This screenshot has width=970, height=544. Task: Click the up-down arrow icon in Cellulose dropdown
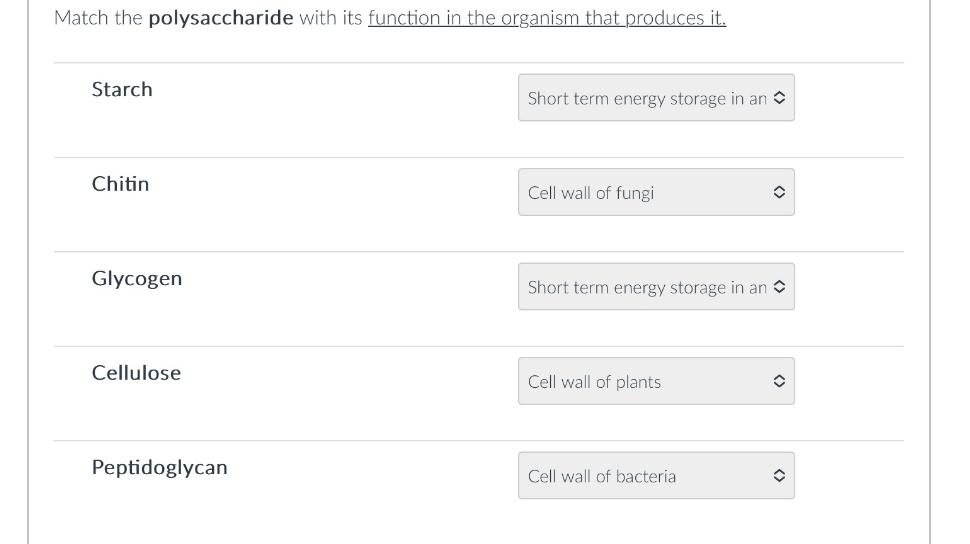pyautogui.click(x=779, y=381)
